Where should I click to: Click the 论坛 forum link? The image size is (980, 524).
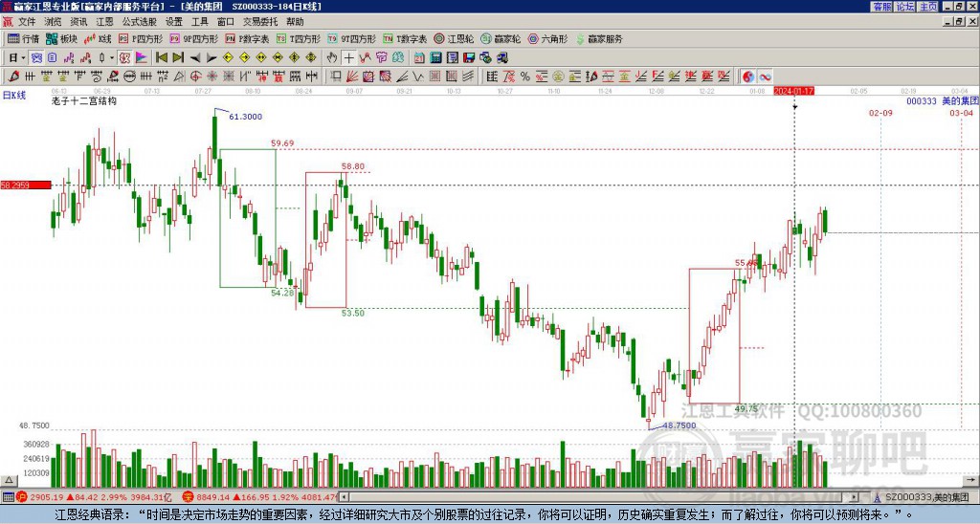904,7
